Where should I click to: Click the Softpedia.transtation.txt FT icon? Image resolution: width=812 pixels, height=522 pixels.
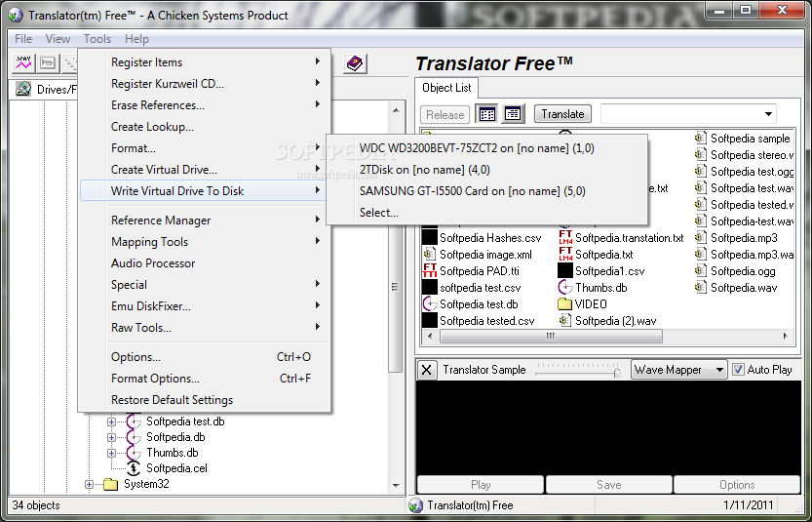click(565, 238)
